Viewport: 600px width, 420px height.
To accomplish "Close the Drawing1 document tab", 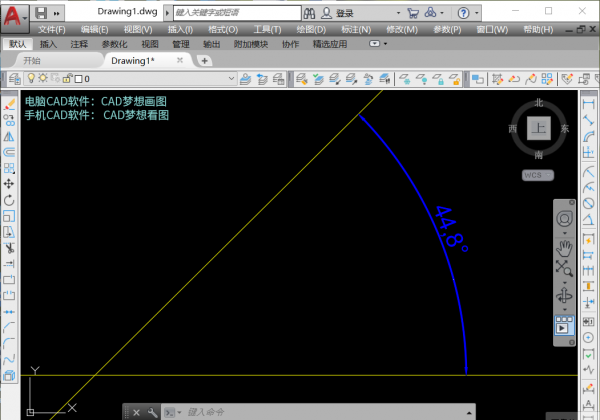I will click(179, 60).
